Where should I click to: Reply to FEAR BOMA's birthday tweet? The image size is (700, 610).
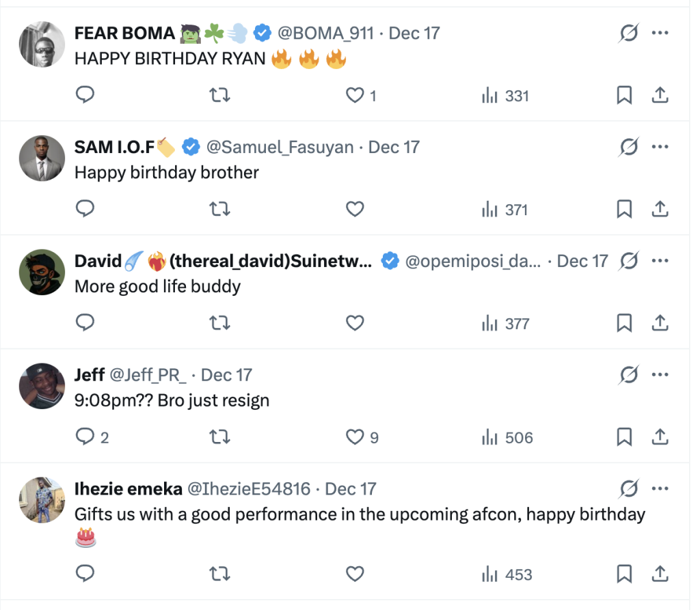[85, 95]
